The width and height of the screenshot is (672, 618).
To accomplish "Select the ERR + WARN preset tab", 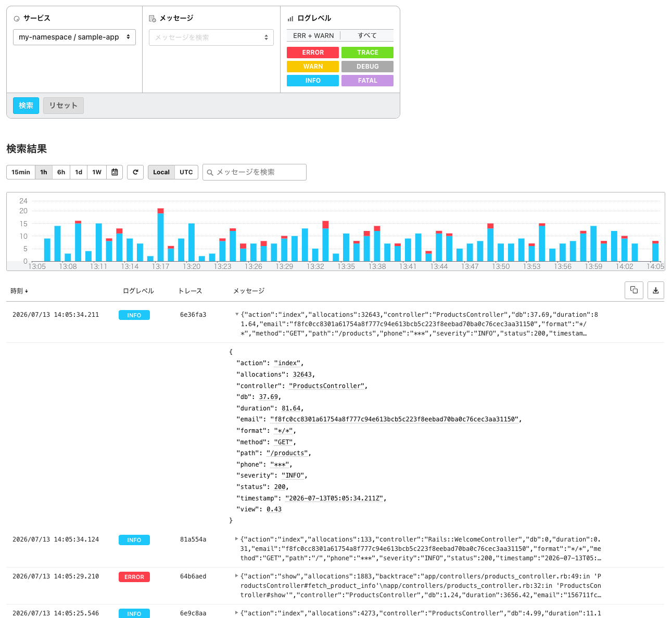I will [313, 35].
